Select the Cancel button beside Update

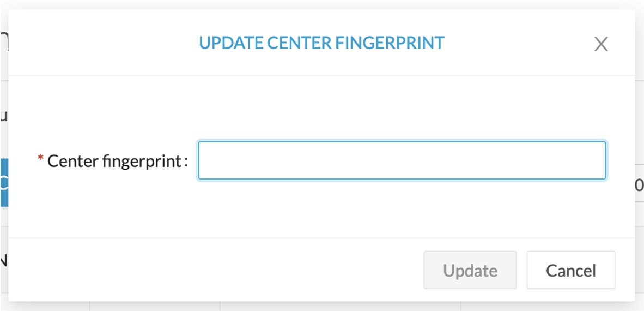570,271
